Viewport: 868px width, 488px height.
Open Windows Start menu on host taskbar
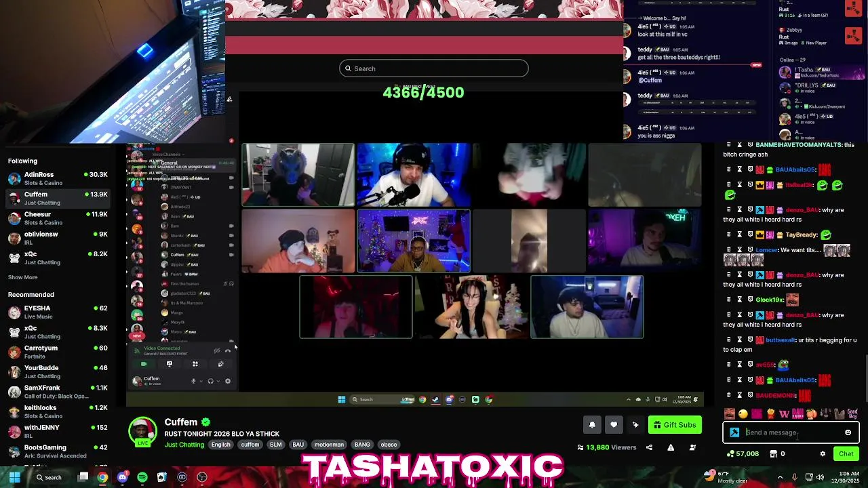click(x=14, y=477)
